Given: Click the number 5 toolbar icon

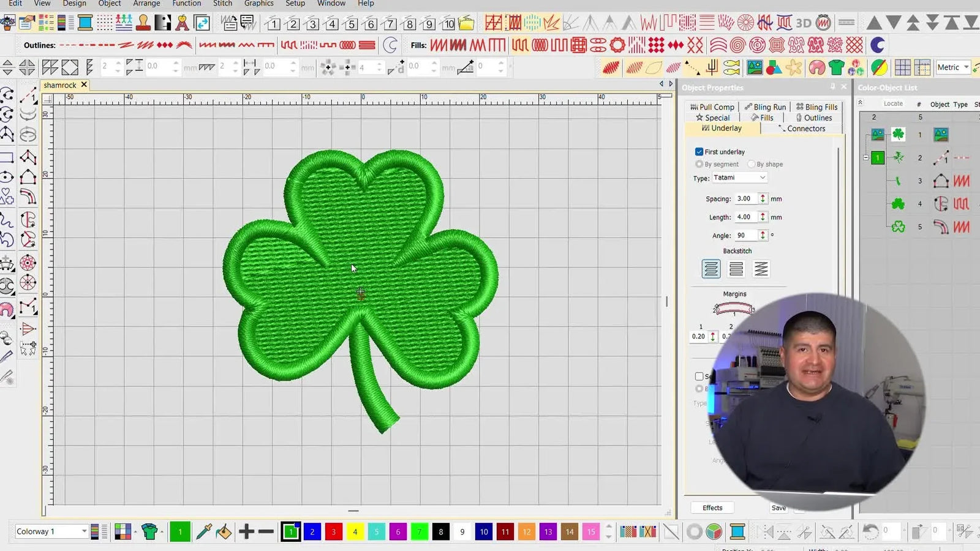Looking at the screenshot, I should click(x=352, y=24).
